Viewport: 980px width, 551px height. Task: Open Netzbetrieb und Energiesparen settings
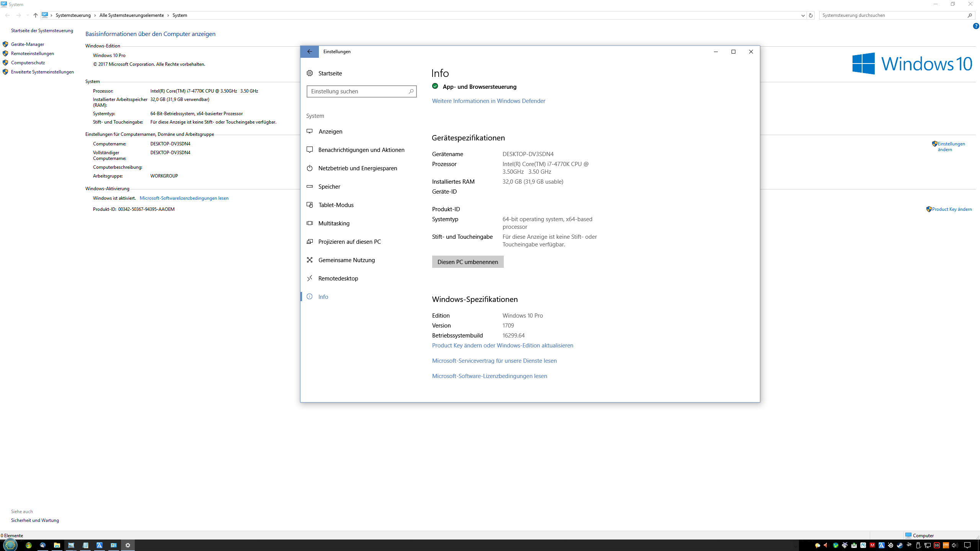coord(352,168)
